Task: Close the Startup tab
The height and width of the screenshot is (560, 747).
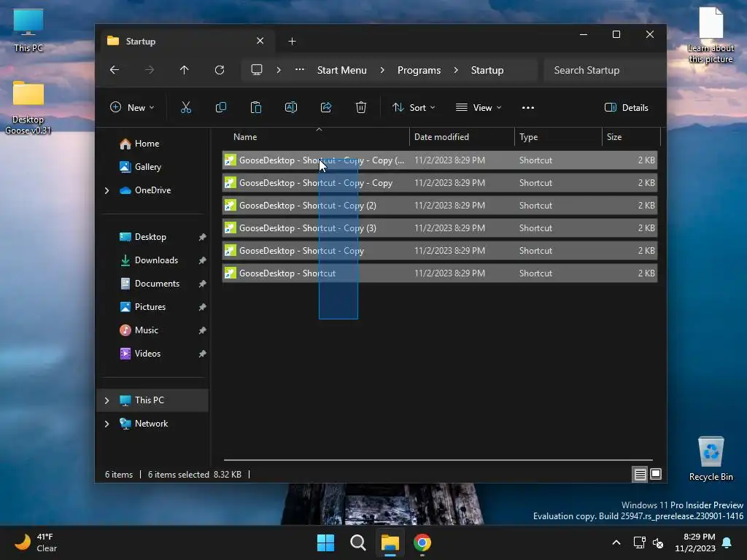Action: coord(260,41)
